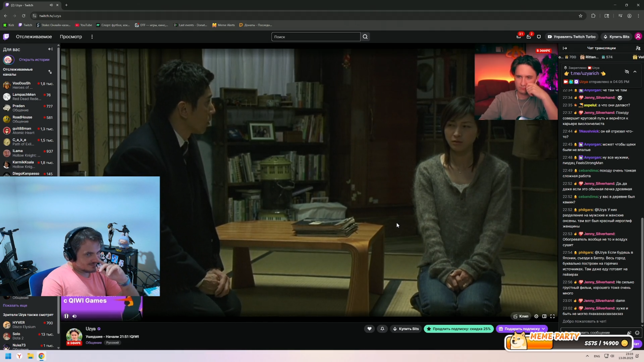
Task: Open player settings gear icon
Action: click(x=536, y=316)
